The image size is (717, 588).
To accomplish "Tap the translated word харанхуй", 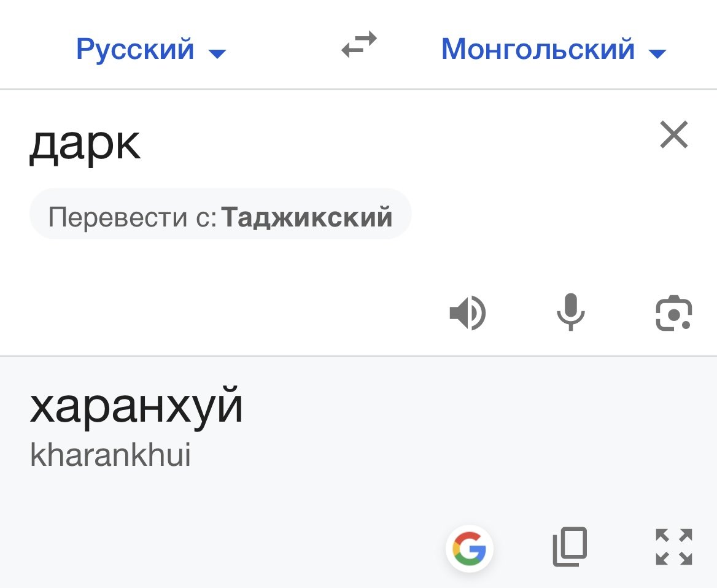I will tap(136, 407).
